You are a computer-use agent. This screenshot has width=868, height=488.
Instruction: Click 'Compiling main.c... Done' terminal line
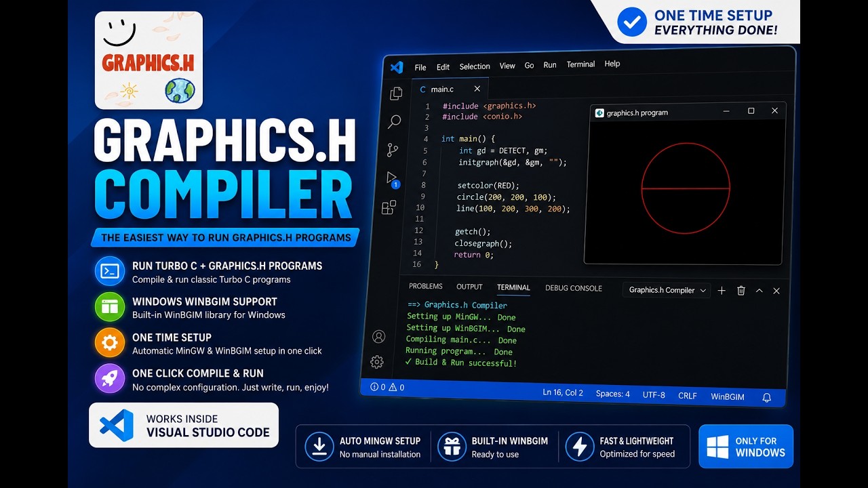pyautogui.click(x=461, y=340)
